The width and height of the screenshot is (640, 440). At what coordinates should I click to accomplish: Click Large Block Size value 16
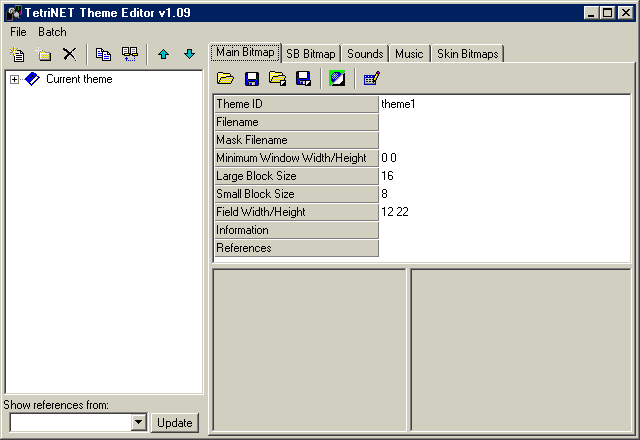coord(504,176)
